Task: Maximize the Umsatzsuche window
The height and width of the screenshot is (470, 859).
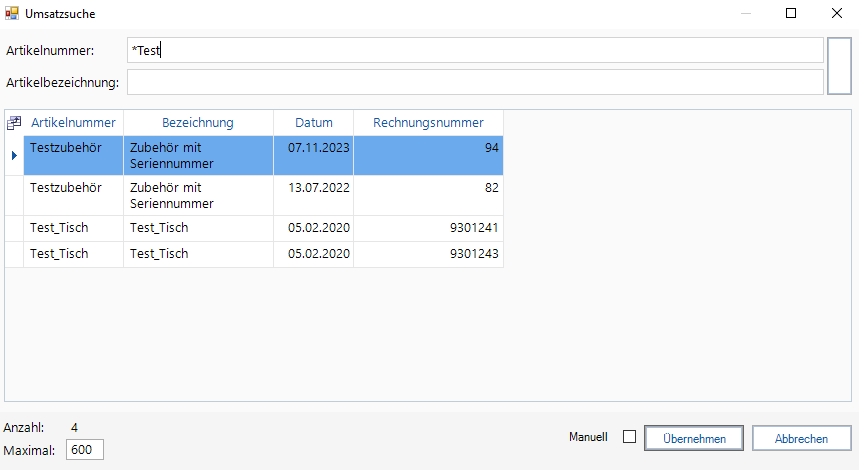Action: 791,14
